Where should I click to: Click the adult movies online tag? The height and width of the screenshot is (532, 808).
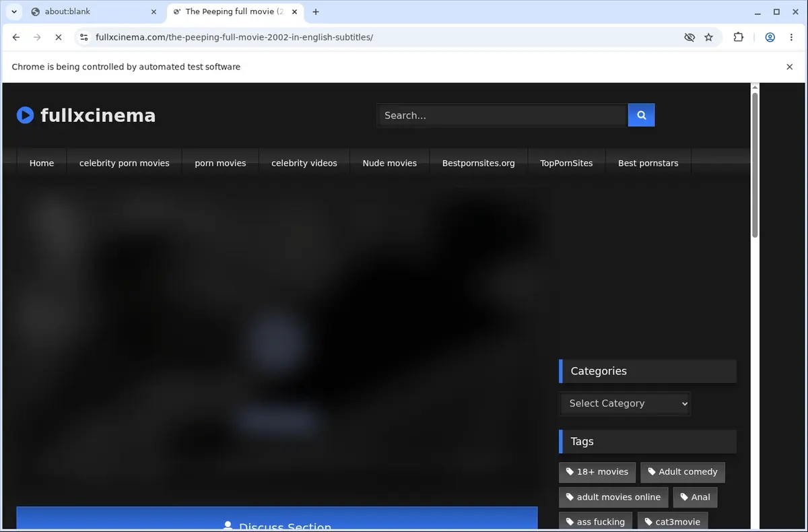[x=613, y=497]
